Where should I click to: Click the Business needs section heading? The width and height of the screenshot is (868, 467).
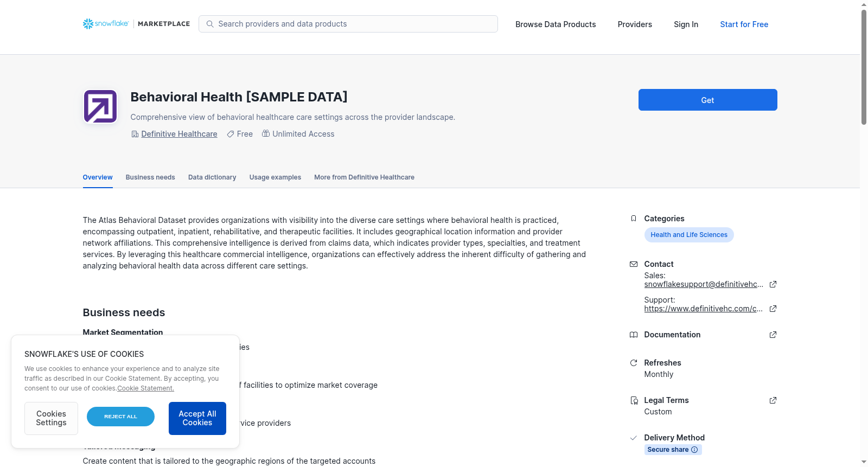(x=124, y=312)
